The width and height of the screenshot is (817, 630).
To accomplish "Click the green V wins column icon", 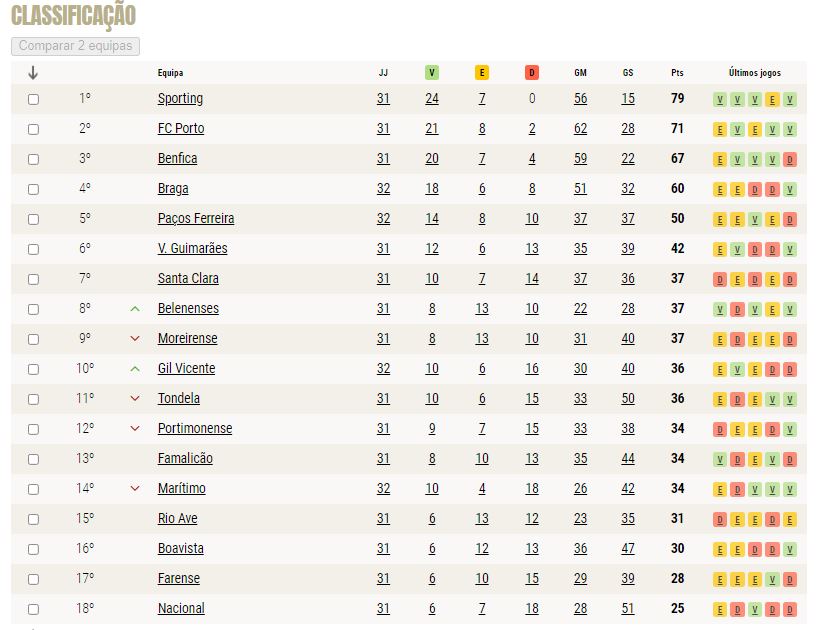I will (x=431, y=72).
